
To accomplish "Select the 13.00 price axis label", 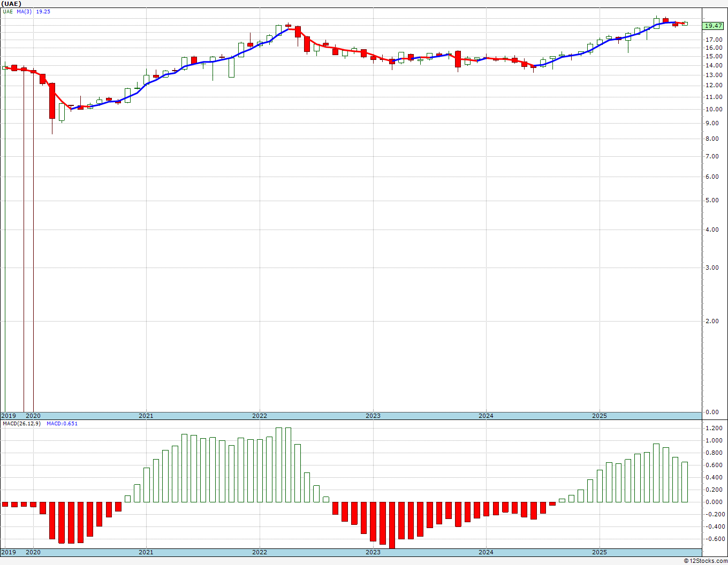I will point(714,75).
